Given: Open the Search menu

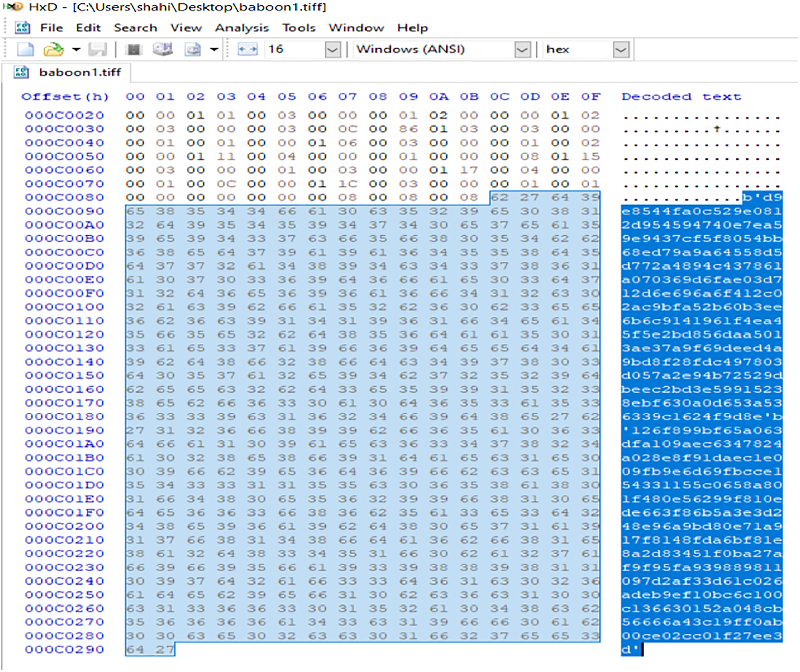Looking at the screenshot, I should (x=135, y=28).
